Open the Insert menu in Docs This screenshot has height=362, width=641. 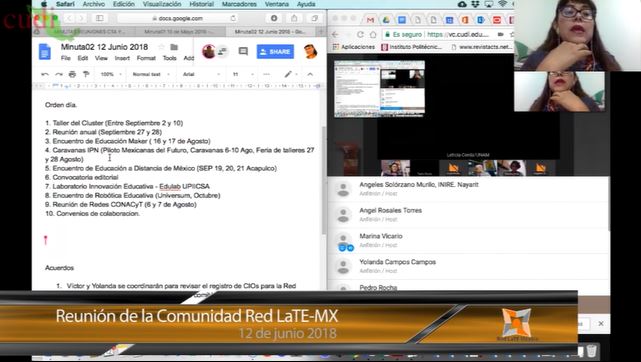tap(122, 58)
